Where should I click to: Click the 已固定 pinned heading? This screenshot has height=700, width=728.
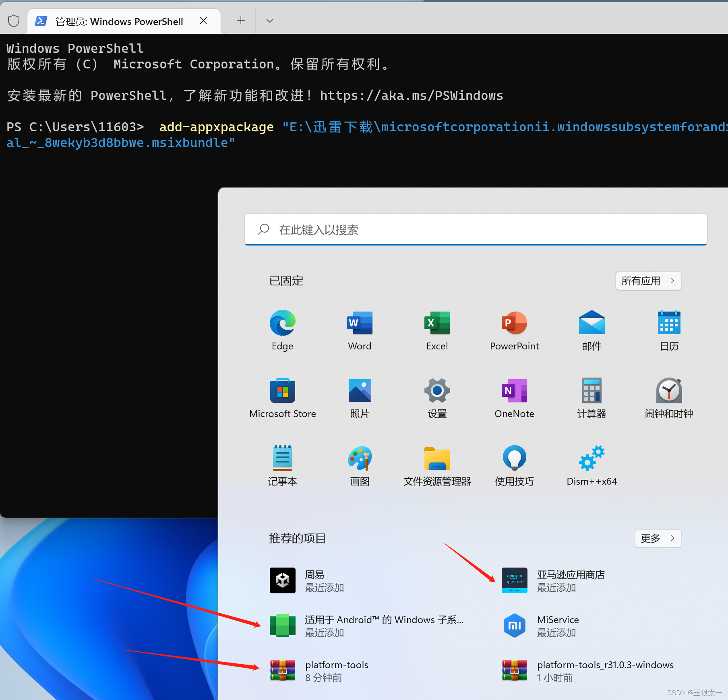[286, 281]
